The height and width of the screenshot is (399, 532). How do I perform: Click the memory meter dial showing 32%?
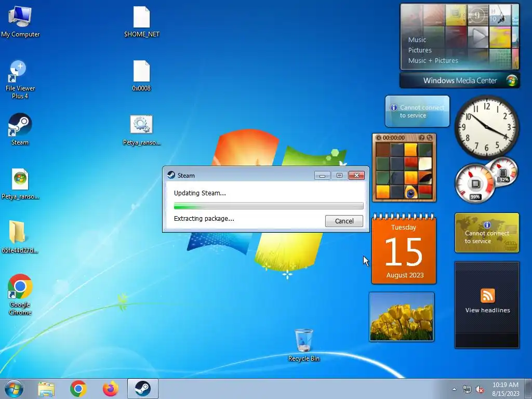coord(503,171)
